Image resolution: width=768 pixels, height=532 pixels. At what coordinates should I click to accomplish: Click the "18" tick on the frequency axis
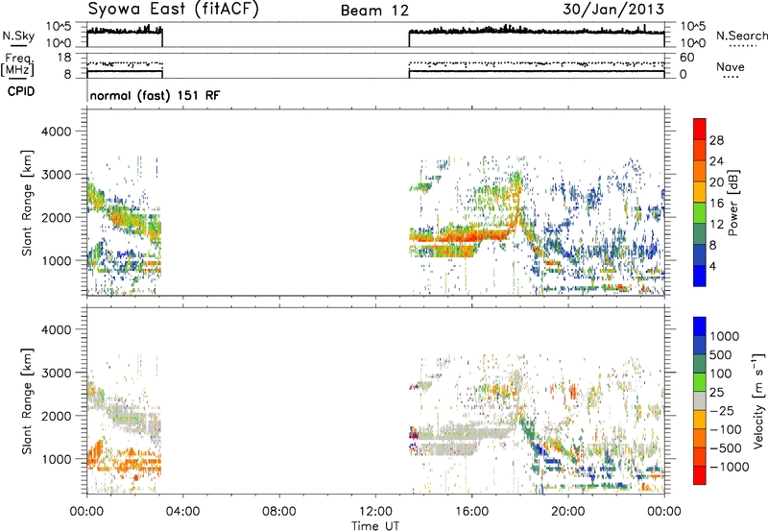pos(64,58)
